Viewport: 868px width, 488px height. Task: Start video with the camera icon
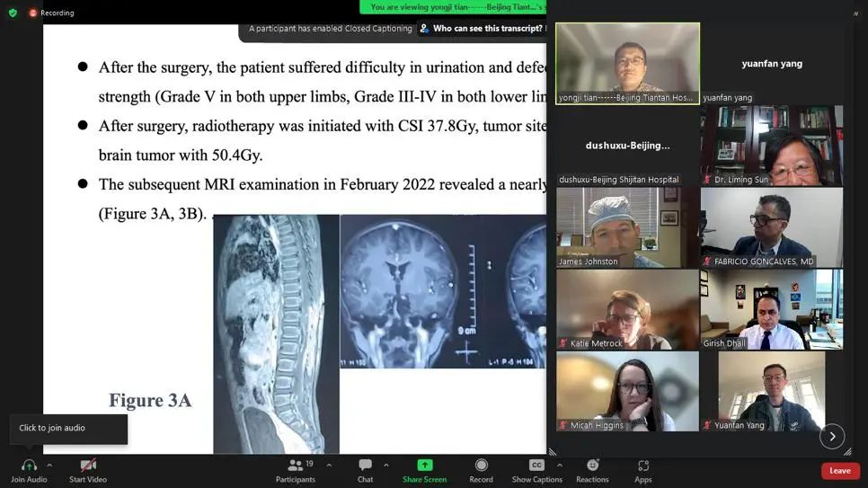pos(88,466)
